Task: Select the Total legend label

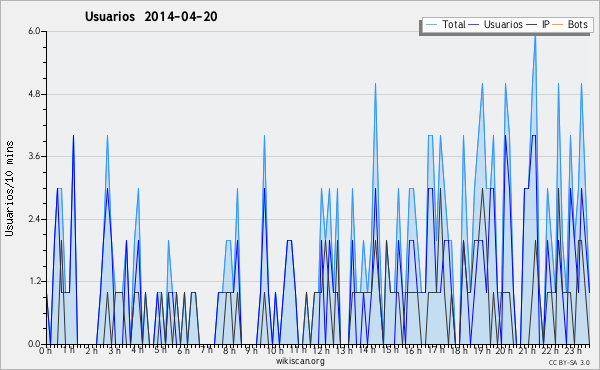Action: pos(454,24)
